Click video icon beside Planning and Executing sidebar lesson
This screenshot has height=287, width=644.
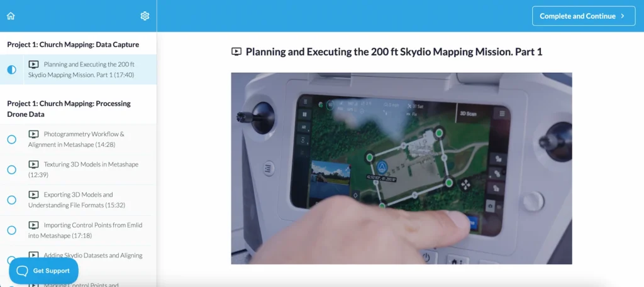34,64
